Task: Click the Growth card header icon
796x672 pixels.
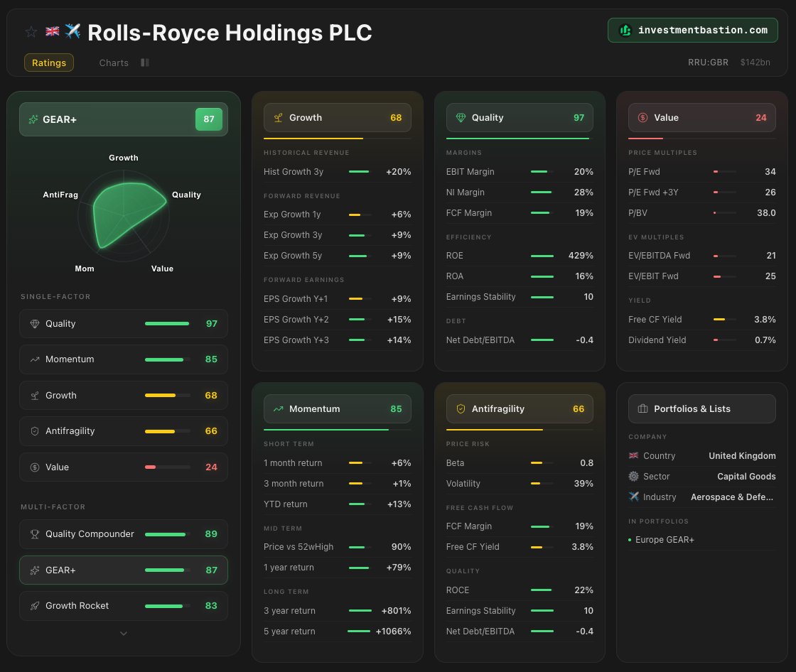Action: [x=278, y=118]
